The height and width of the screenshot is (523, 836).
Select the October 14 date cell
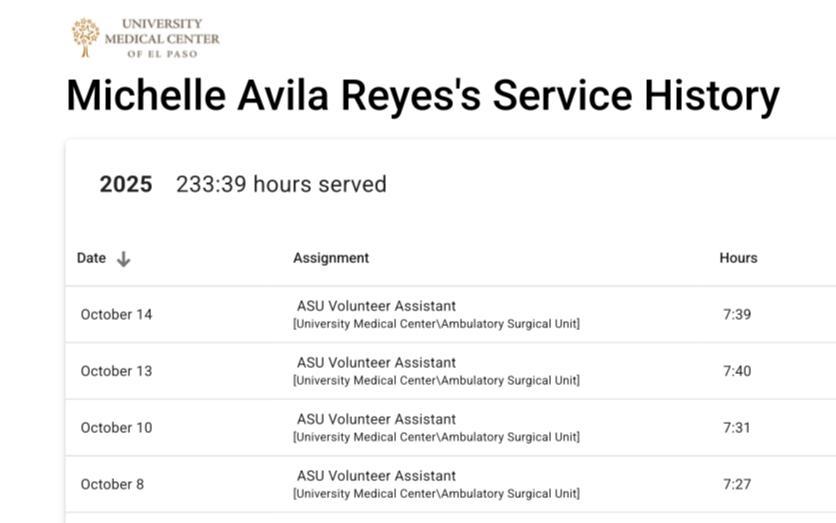click(x=117, y=314)
